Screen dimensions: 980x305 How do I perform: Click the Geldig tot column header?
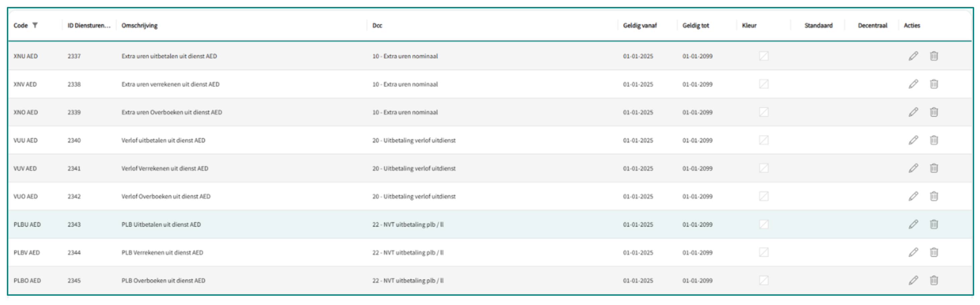[695, 25]
